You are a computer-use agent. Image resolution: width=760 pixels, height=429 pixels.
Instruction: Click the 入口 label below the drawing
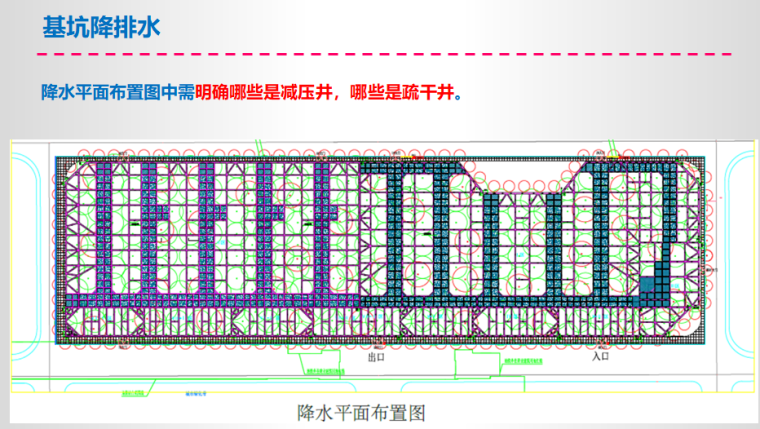(x=600, y=356)
